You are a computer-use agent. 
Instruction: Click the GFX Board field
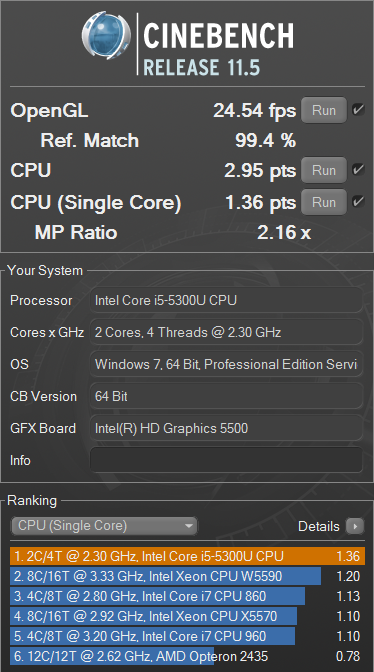226,428
